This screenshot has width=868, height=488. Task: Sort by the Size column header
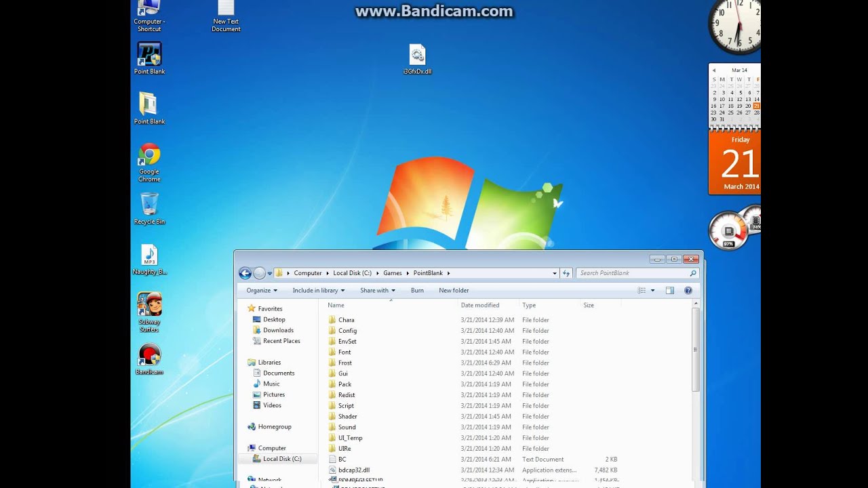point(600,305)
